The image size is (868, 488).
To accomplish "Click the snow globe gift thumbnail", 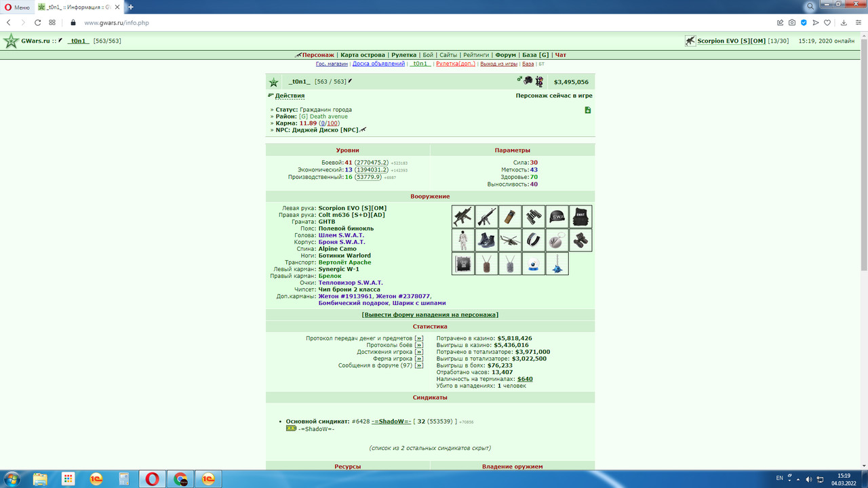I will tap(534, 264).
